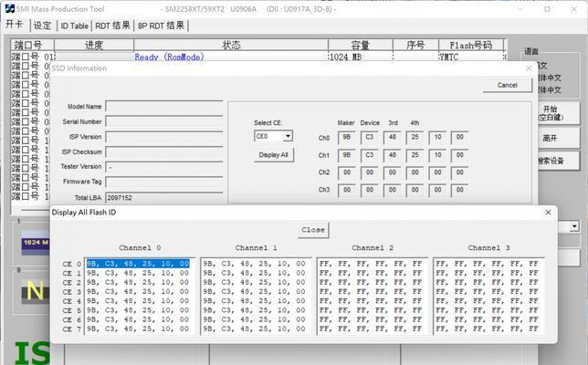Click Ch2 Maker value 00
Image resolution: width=588 pixels, height=365 pixels.
click(x=347, y=172)
